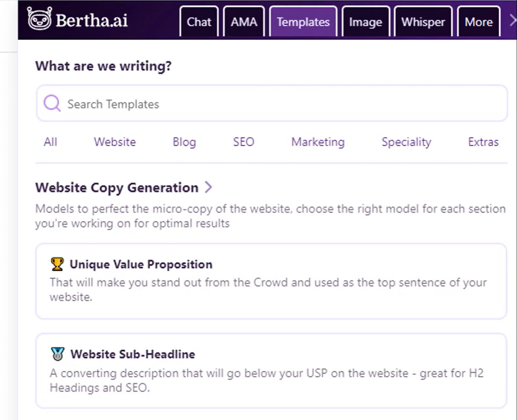Viewport: 517px width, 420px height.
Task: Click the Bertha.ai robot logo icon
Action: [39, 19]
